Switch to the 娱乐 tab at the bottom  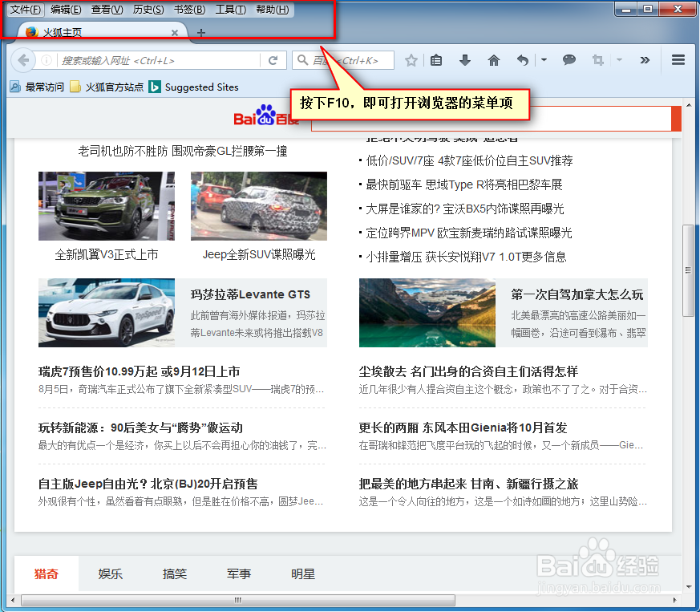(111, 573)
